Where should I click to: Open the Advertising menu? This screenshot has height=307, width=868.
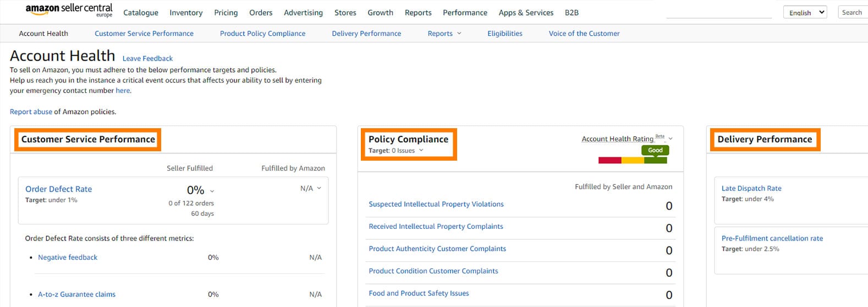pyautogui.click(x=303, y=13)
